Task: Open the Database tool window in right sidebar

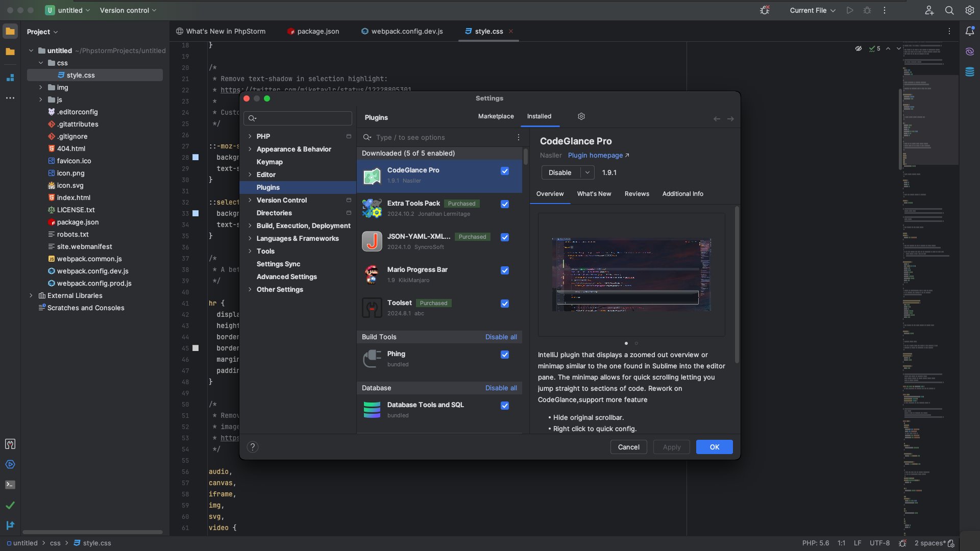Action: pyautogui.click(x=970, y=72)
